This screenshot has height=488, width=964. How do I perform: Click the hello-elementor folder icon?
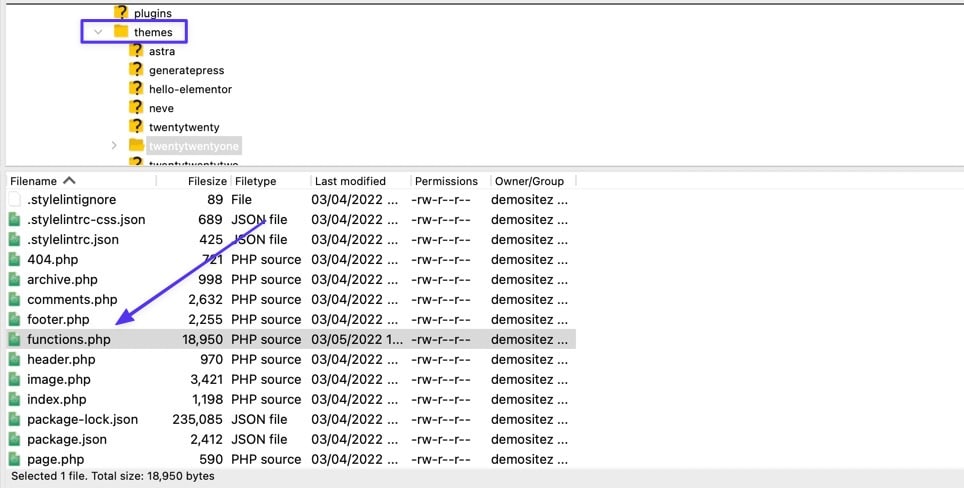tap(136, 89)
